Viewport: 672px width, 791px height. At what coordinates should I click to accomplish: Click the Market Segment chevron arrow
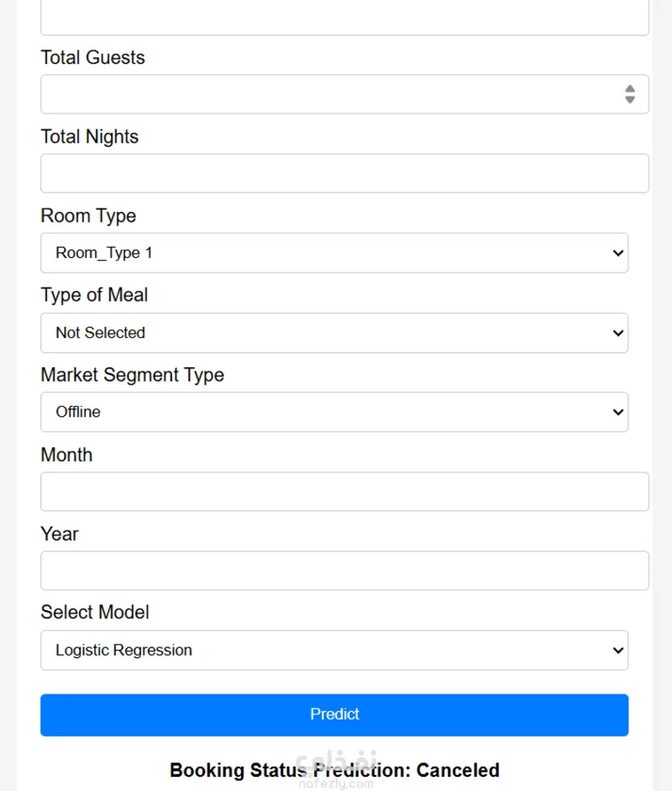(x=618, y=412)
